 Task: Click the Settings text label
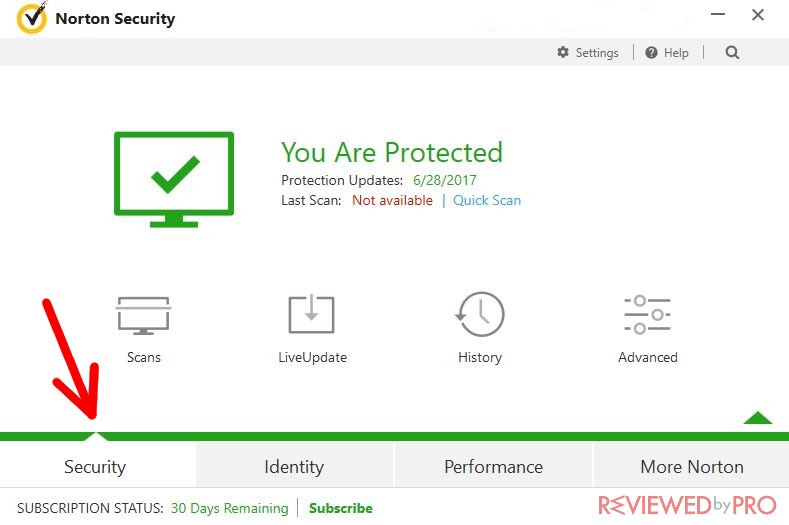597,53
